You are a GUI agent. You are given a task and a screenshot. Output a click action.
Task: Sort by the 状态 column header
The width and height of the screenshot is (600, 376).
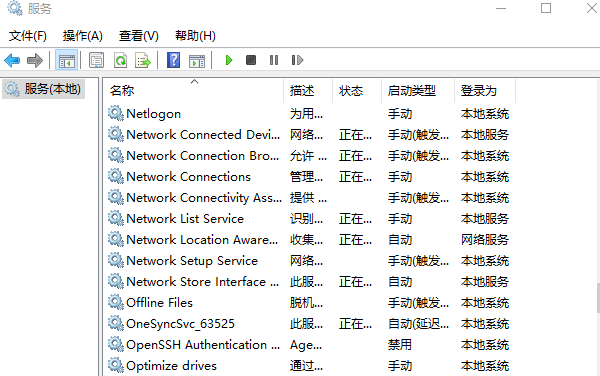point(357,91)
